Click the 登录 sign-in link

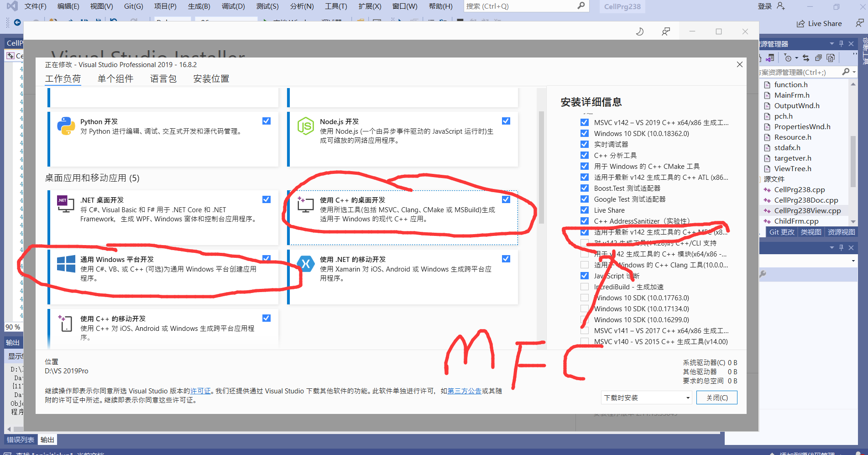pos(765,6)
